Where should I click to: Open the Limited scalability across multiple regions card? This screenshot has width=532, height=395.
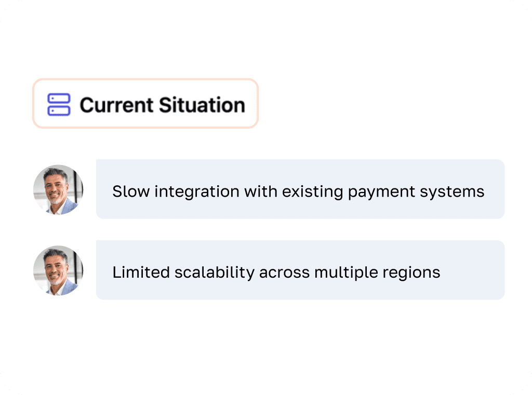(300, 270)
